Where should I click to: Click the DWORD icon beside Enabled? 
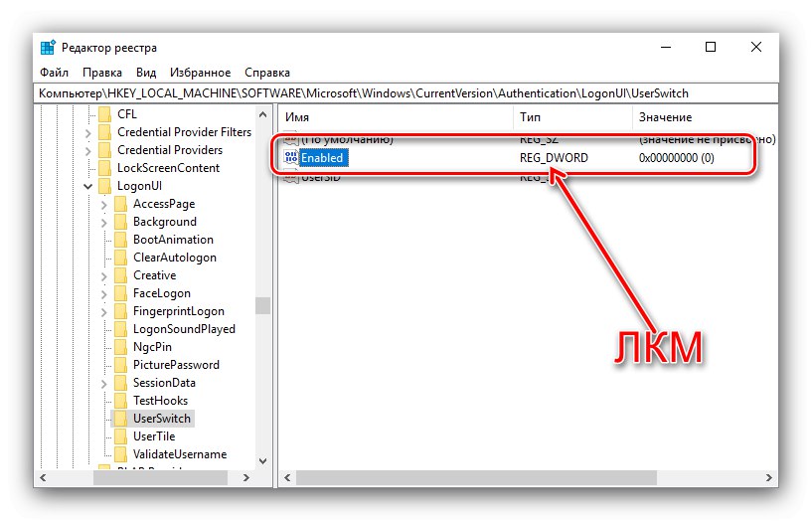[x=291, y=157]
